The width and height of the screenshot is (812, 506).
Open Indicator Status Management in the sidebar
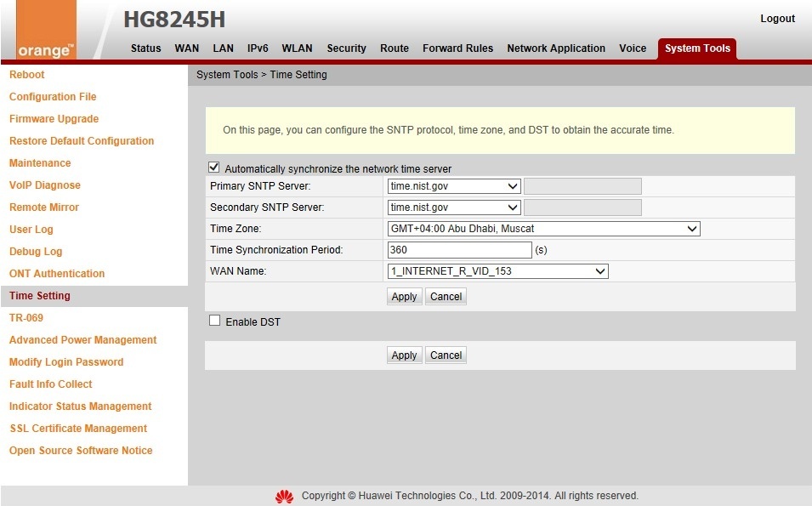click(x=80, y=406)
